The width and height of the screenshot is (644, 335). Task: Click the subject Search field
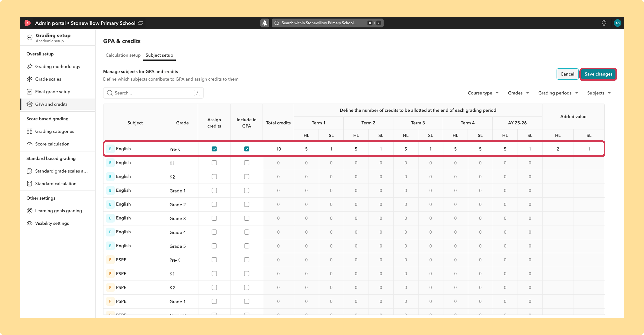coord(153,93)
